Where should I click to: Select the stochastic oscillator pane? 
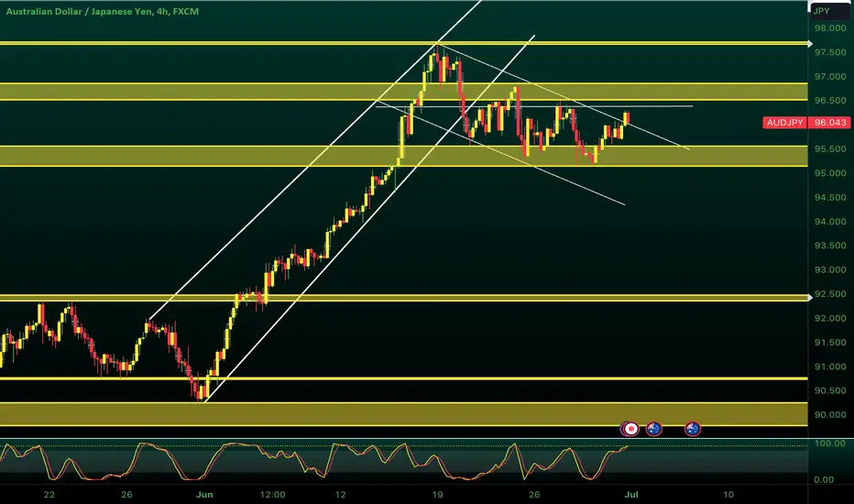(403, 462)
